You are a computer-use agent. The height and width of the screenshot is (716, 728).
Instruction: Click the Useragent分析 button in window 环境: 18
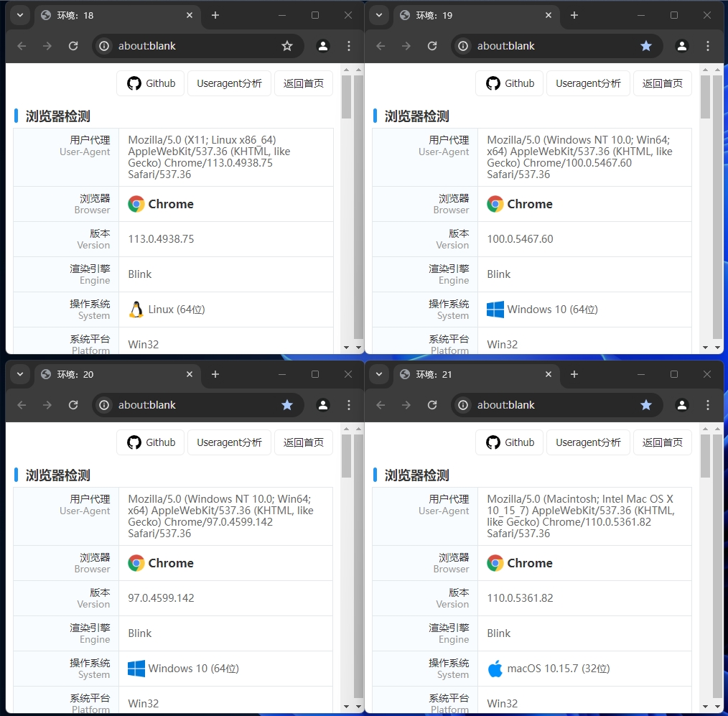pos(229,83)
